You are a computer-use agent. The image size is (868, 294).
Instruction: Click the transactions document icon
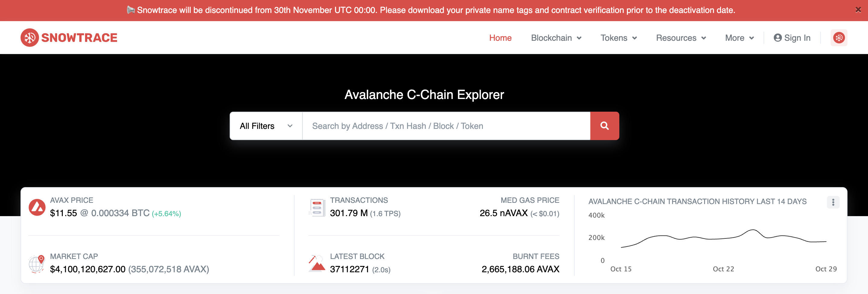click(x=317, y=207)
